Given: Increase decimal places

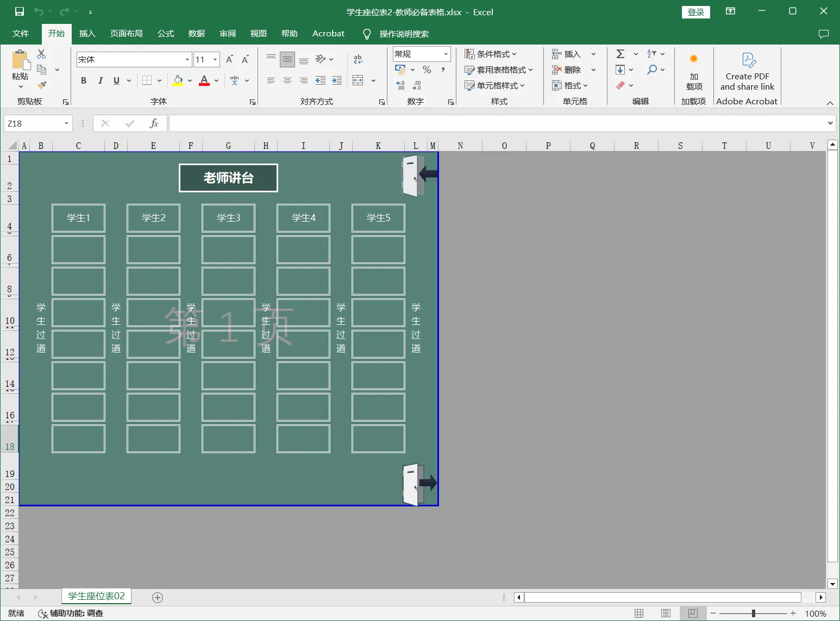Looking at the screenshot, I should point(400,85).
